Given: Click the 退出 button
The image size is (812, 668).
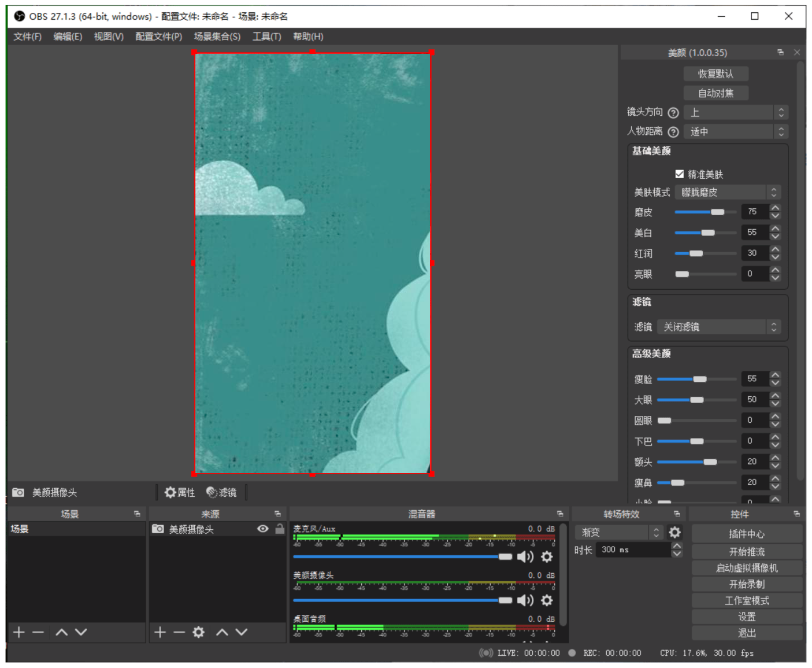Looking at the screenshot, I should (x=747, y=633).
